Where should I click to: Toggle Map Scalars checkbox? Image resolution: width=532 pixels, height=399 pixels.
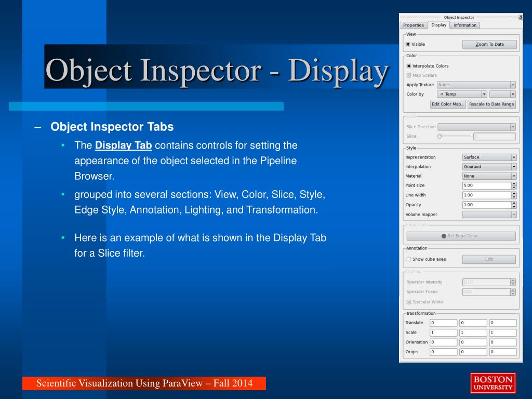coord(409,75)
